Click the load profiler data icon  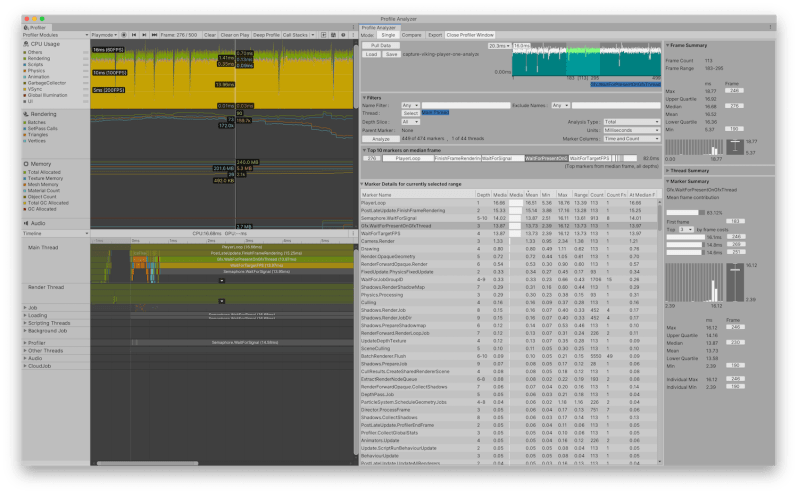[323, 35]
